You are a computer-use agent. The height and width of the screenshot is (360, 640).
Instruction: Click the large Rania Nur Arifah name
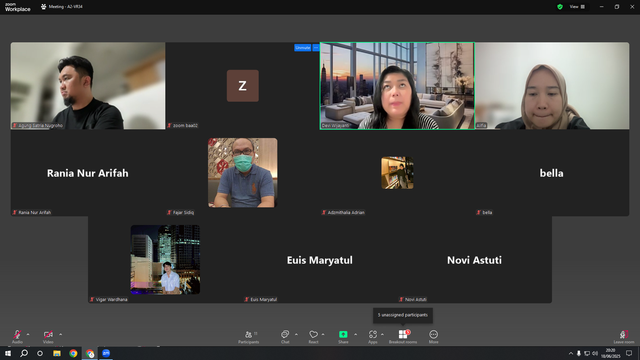88,173
